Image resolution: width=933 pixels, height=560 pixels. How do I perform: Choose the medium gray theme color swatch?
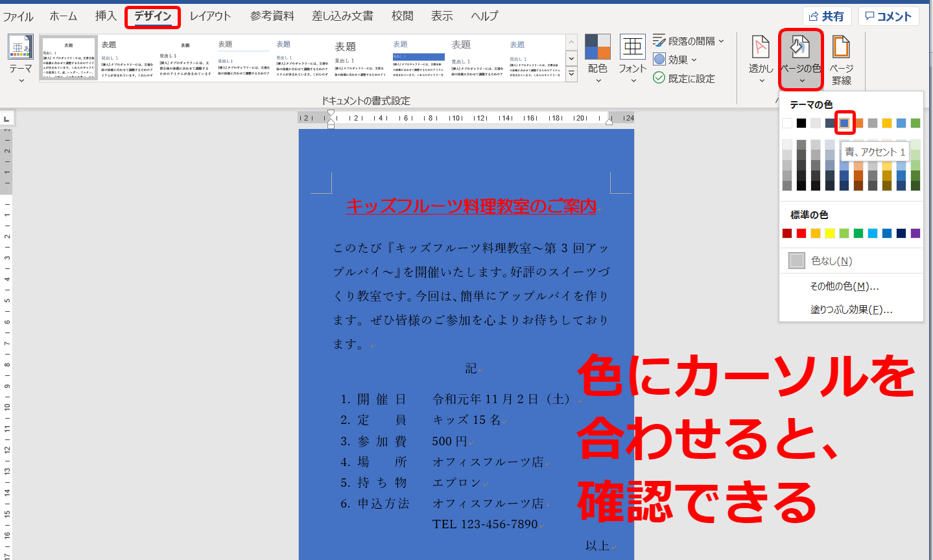[873, 123]
